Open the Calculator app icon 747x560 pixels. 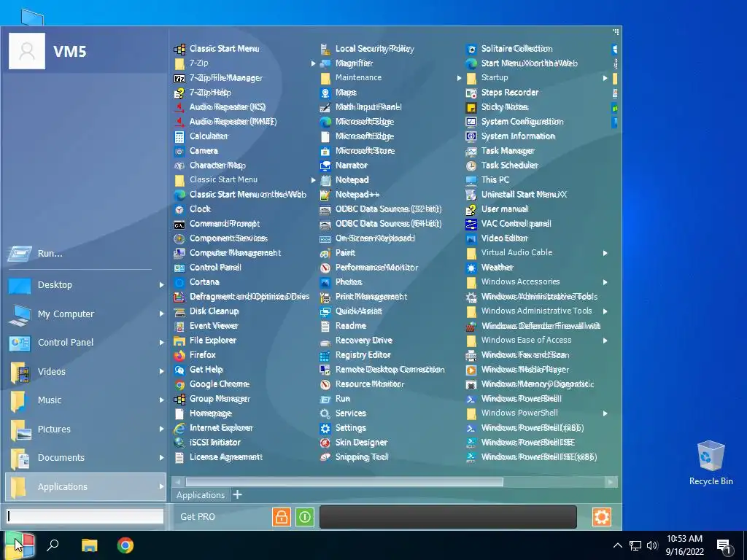point(179,136)
